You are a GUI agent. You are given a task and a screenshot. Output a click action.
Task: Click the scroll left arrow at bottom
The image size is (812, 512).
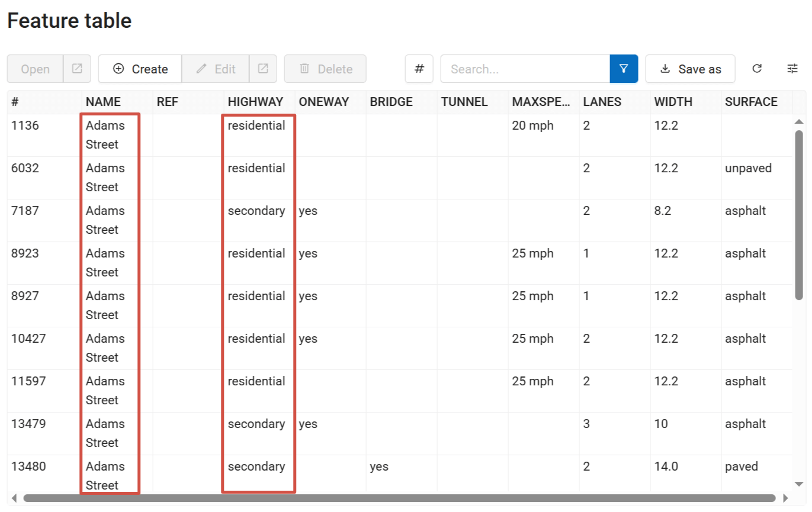tap(14, 498)
